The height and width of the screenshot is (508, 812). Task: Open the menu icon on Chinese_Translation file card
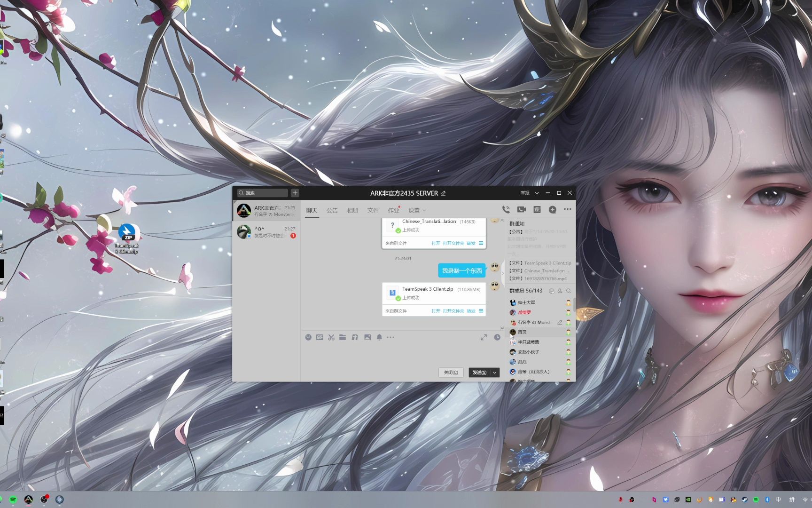[481, 243]
